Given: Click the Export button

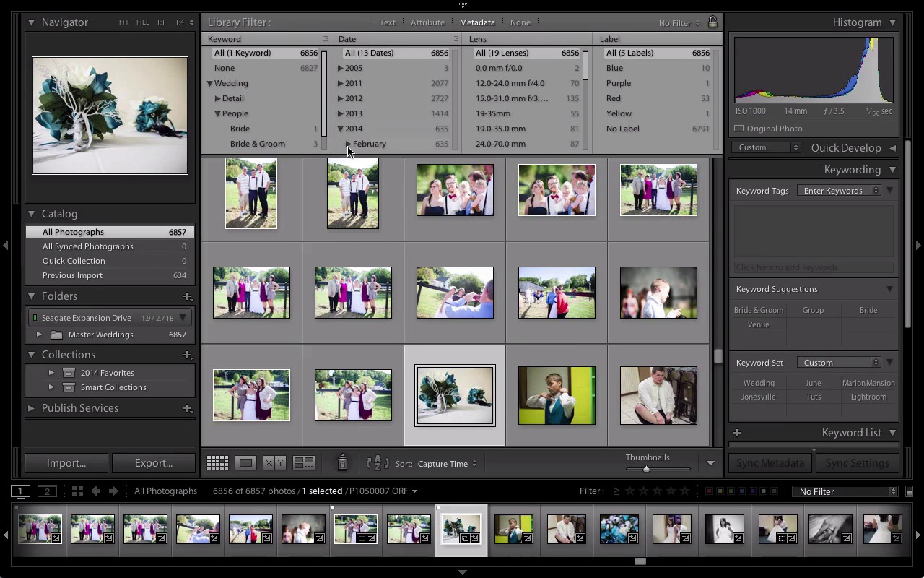Looking at the screenshot, I should pyautogui.click(x=153, y=463).
